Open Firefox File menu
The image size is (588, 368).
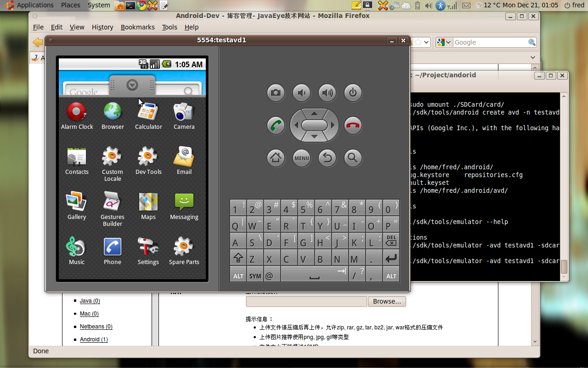coord(38,27)
